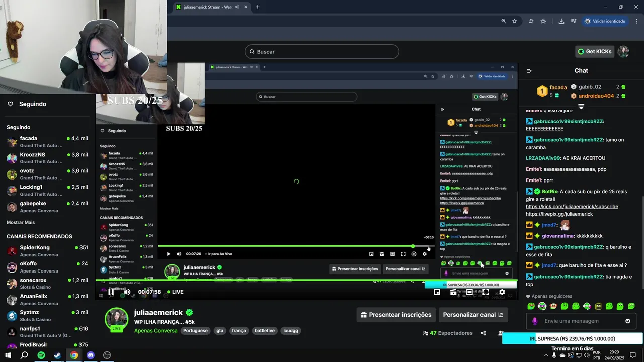
Task: Collapse the chat panel arrow icon
Action: click(x=529, y=71)
